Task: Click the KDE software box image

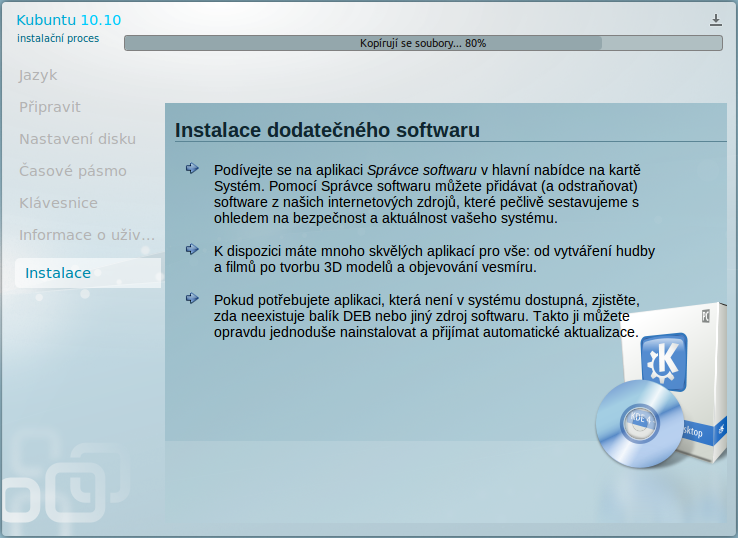Action: (x=674, y=382)
